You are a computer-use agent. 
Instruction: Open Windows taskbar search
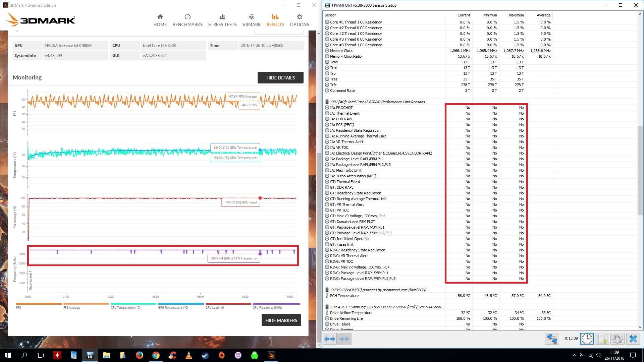(24, 355)
